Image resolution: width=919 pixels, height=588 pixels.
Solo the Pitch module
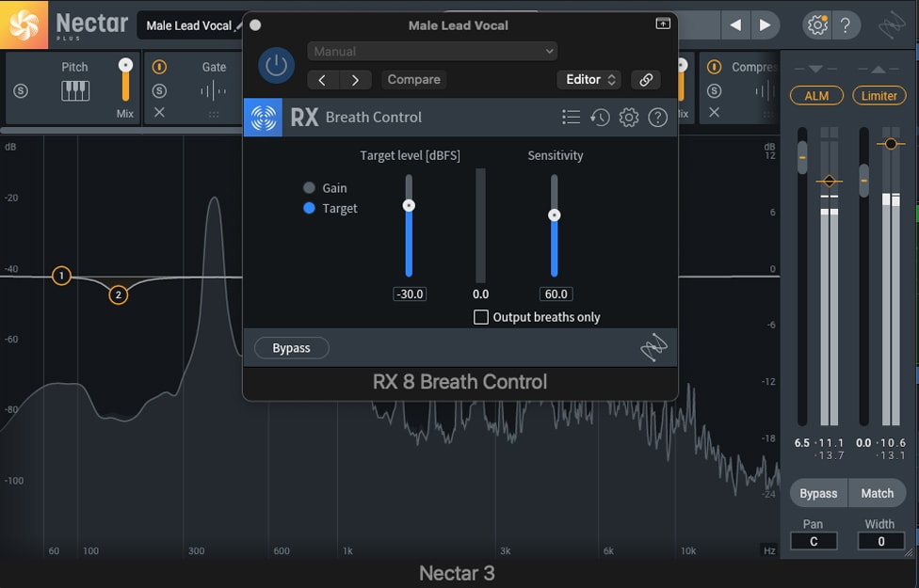[x=21, y=90]
